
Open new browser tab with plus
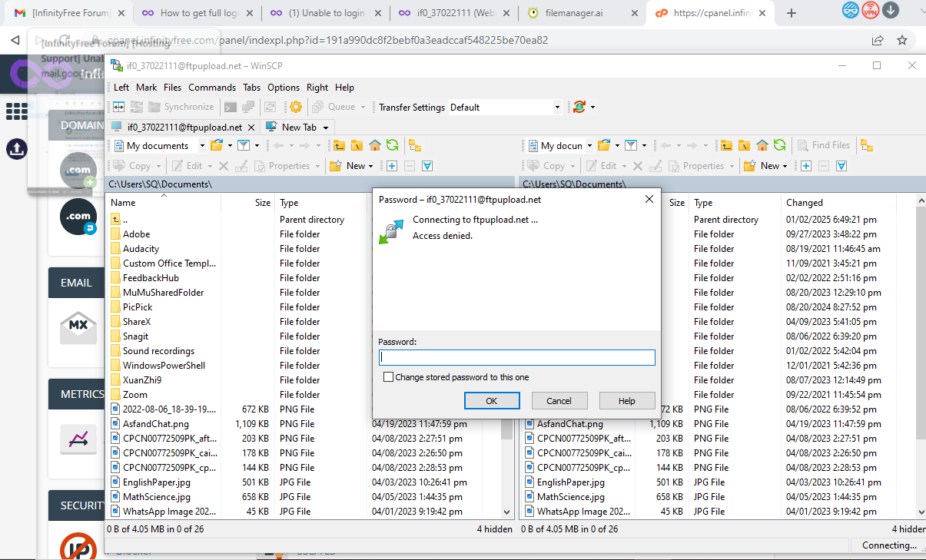tap(792, 13)
